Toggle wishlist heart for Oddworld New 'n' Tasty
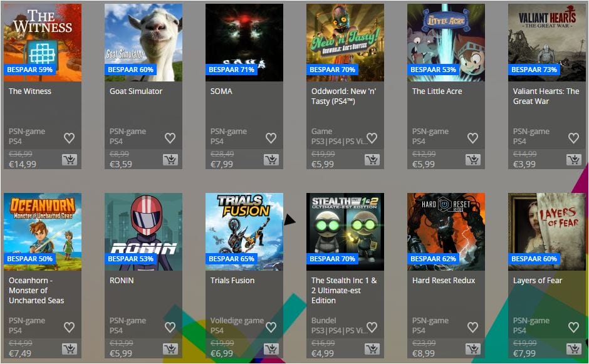Screen dimensions: 589x364 tap(372, 138)
